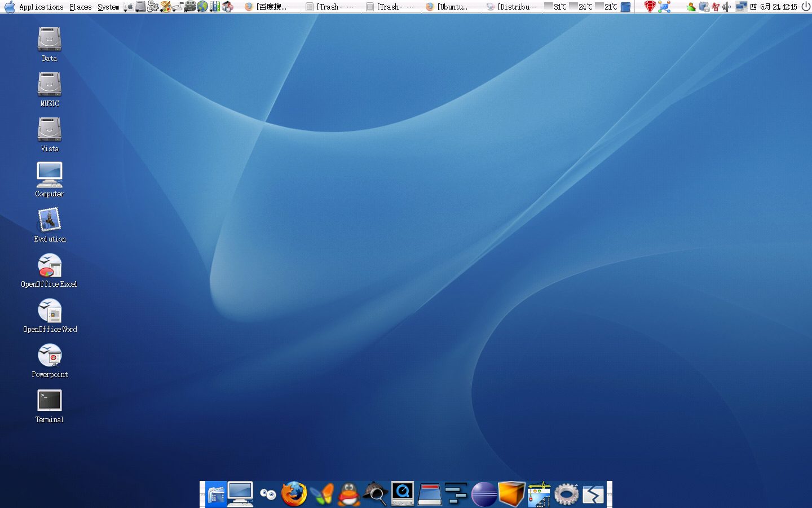The width and height of the screenshot is (812, 508).
Task: Click the googly eyes icon in the dock
Action: pyautogui.click(x=268, y=494)
